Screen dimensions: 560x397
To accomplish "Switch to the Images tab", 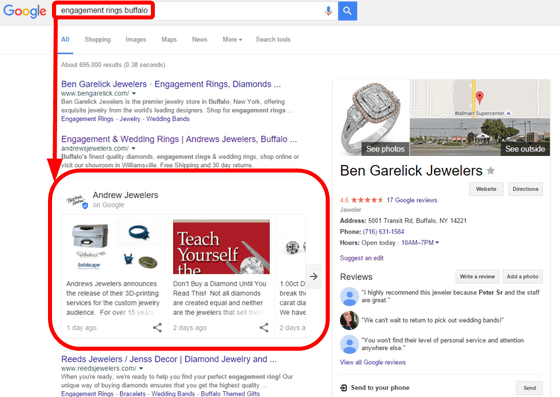I will (x=136, y=39).
